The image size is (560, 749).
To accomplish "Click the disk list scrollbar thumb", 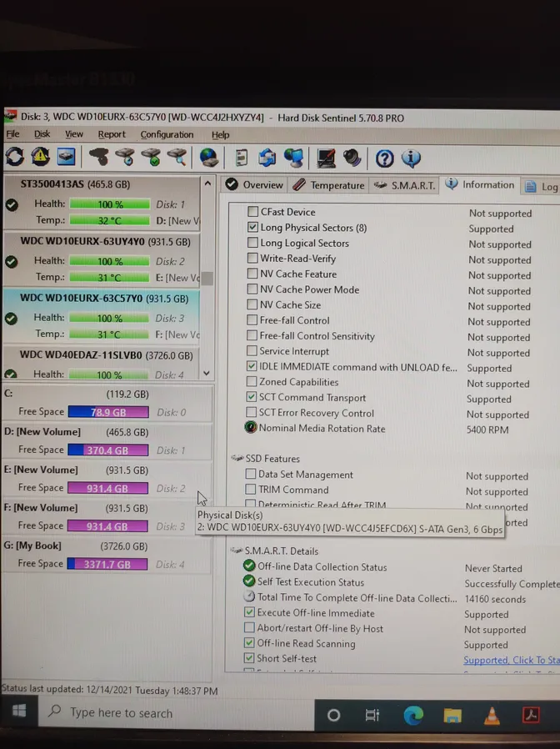I will 207,278.
